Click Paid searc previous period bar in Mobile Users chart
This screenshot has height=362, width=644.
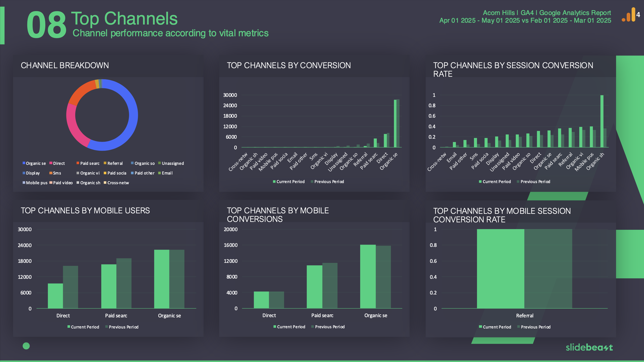coord(124,283)
